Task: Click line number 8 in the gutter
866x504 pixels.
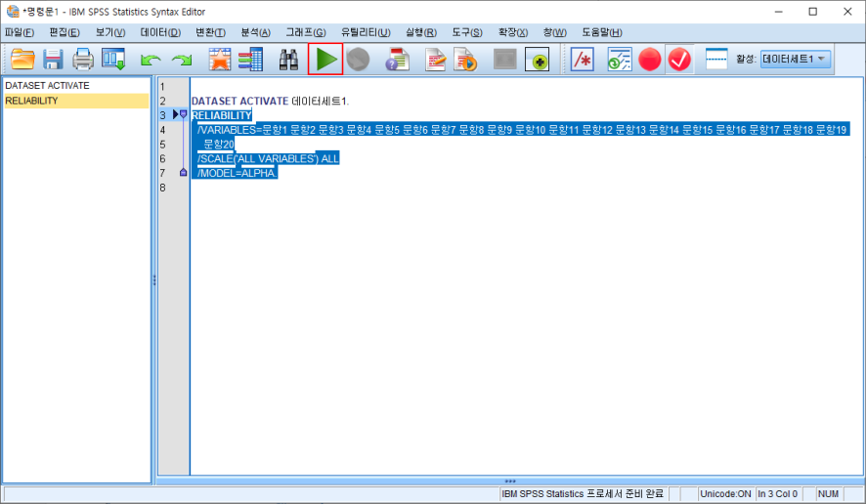Action: click(x=162, y=188)
